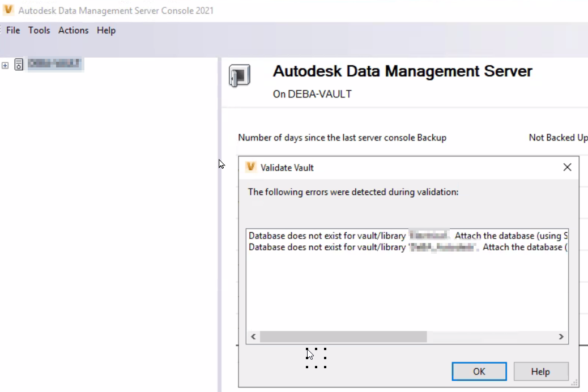The width and height of the screenshot is (588, 392).
Task: Close the Validate Vault dialog with X
Action: (x=567, y=167)
